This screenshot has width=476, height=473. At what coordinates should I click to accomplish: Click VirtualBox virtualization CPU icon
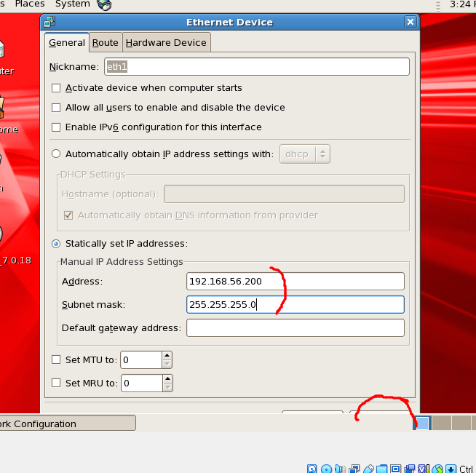pyautogui.click(x=424, y=469)
